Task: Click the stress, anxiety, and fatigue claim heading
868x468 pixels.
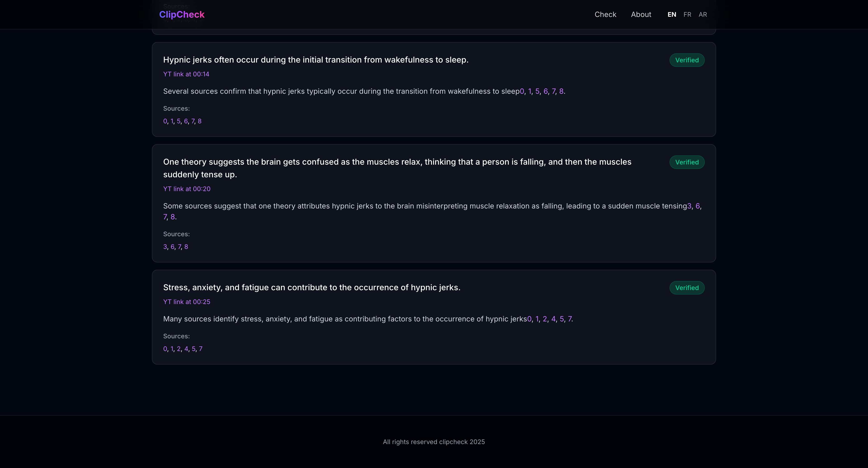Action: 312,288
